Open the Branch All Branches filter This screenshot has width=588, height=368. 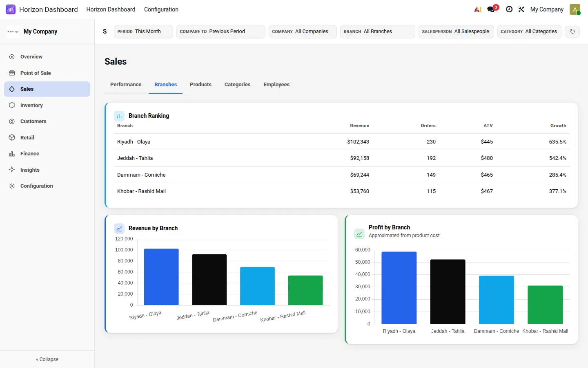point(378,31)
